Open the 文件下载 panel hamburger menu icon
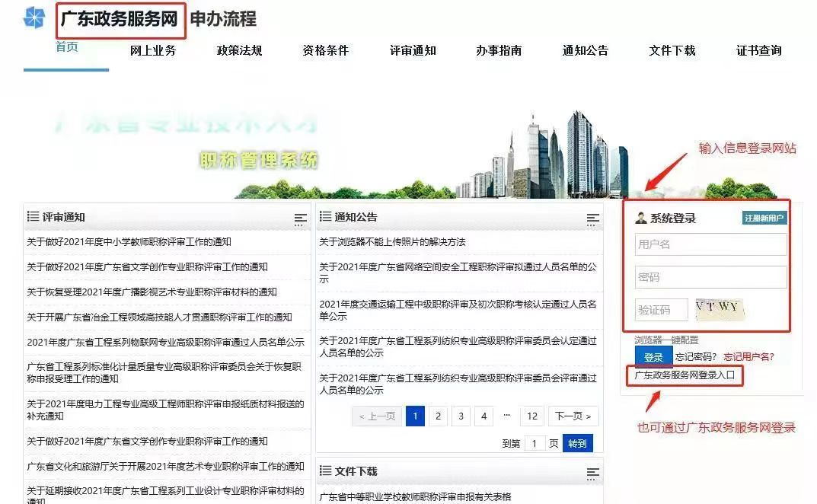The height and width of the screenshot is (504, 817). coord(592,473)
